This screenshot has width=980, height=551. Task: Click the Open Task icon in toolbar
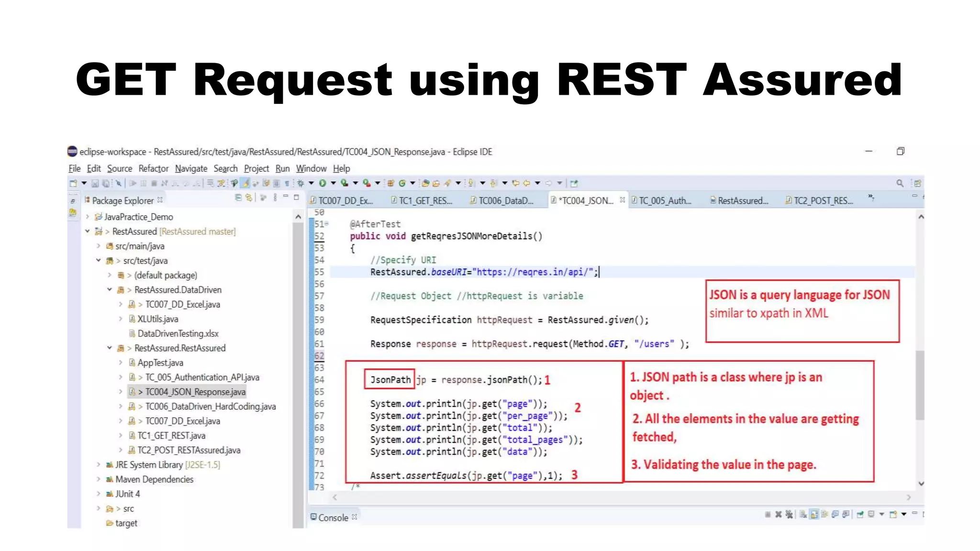[x=436, y=183]
